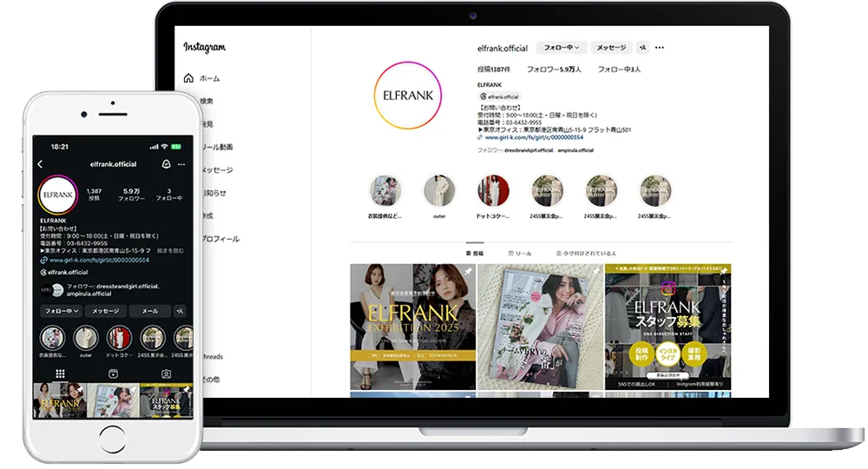Tap the notification bell icon on phone

(166, 164)
